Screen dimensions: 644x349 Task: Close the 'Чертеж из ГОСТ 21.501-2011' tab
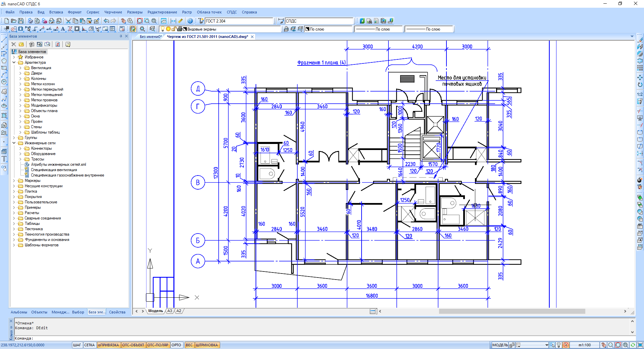[252, 37]
